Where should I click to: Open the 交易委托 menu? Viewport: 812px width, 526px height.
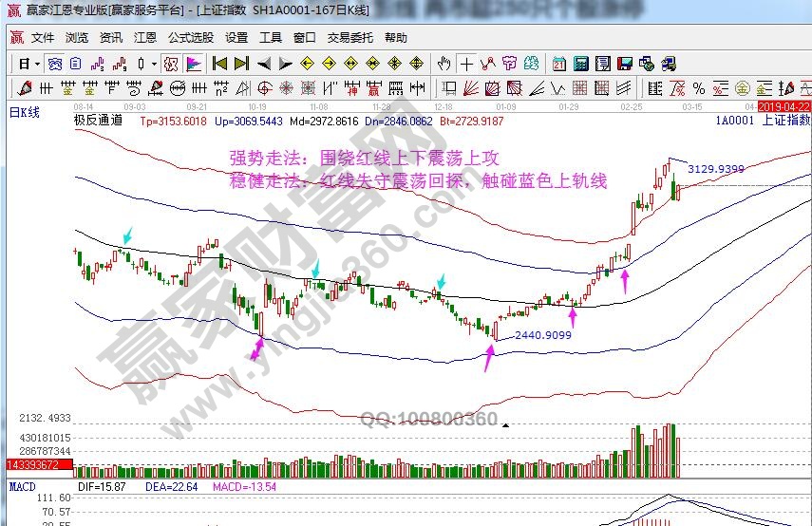(350, 38)
